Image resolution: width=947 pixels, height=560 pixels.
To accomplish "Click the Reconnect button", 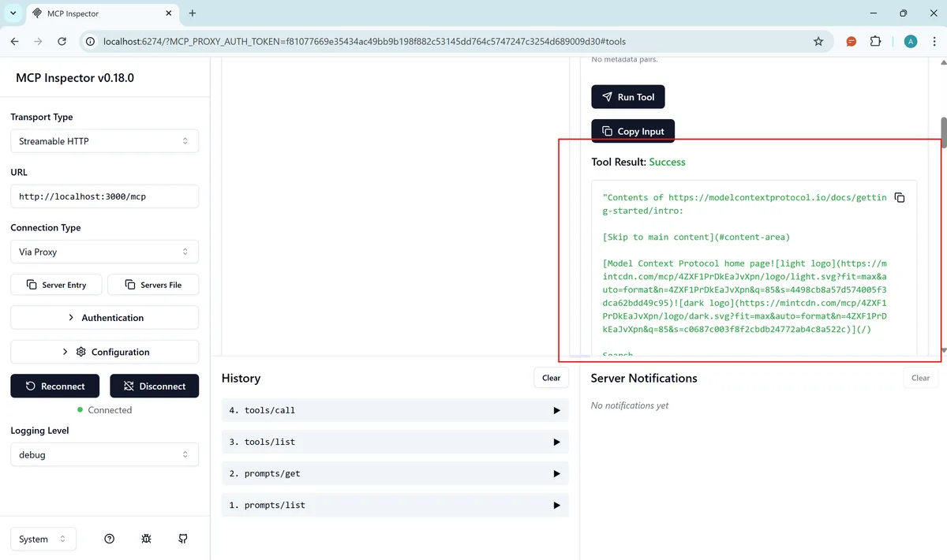I will point(54,386).
